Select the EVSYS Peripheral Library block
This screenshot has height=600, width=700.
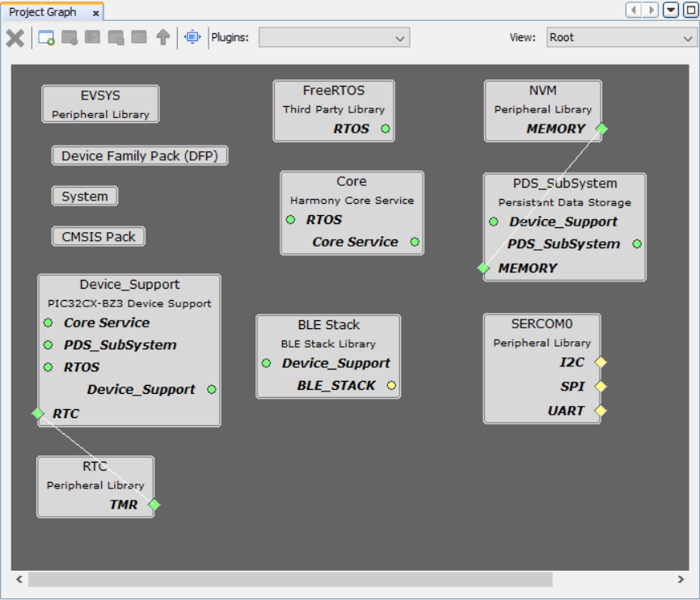(100, 104)
